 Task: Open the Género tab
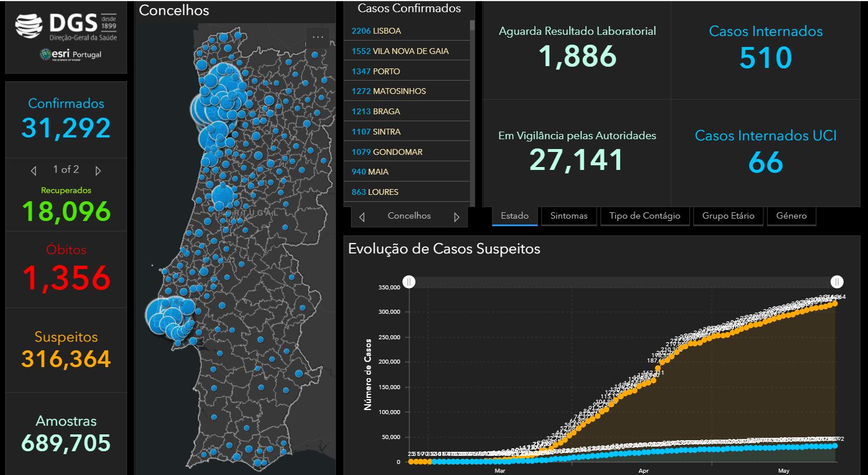coord(791,216)
